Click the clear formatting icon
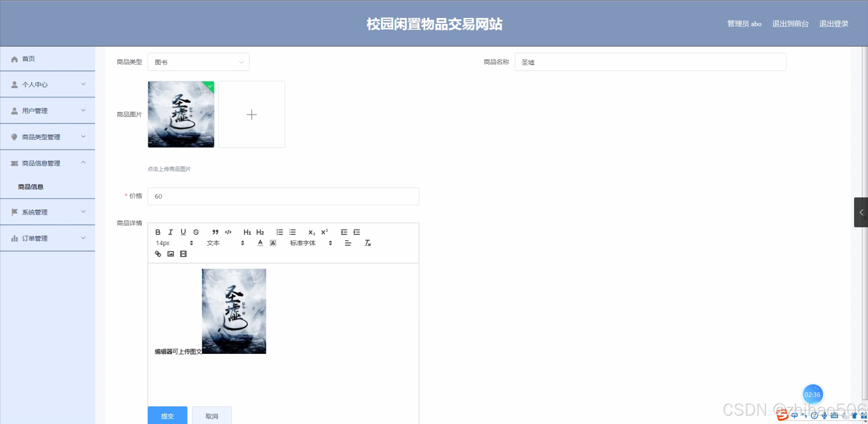The image size is (868, 424). (368, 243)
